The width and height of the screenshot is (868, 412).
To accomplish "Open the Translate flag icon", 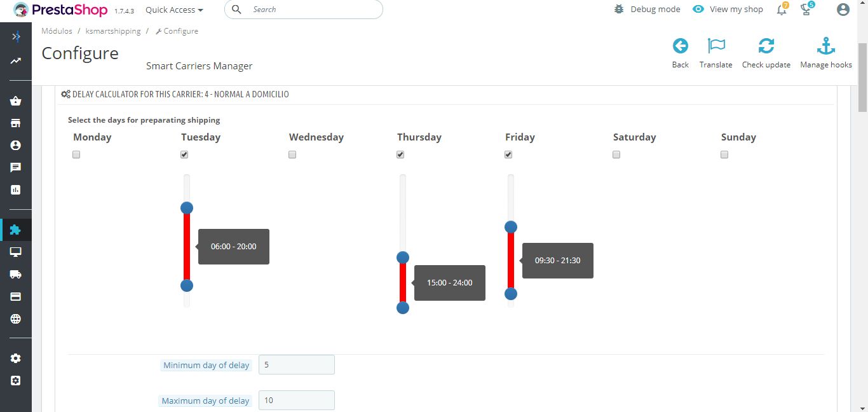I will 715,46.
